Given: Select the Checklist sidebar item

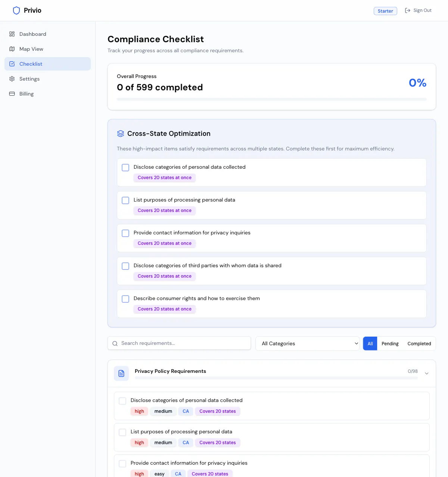Looking at the screenshot, I should point(47,64).
